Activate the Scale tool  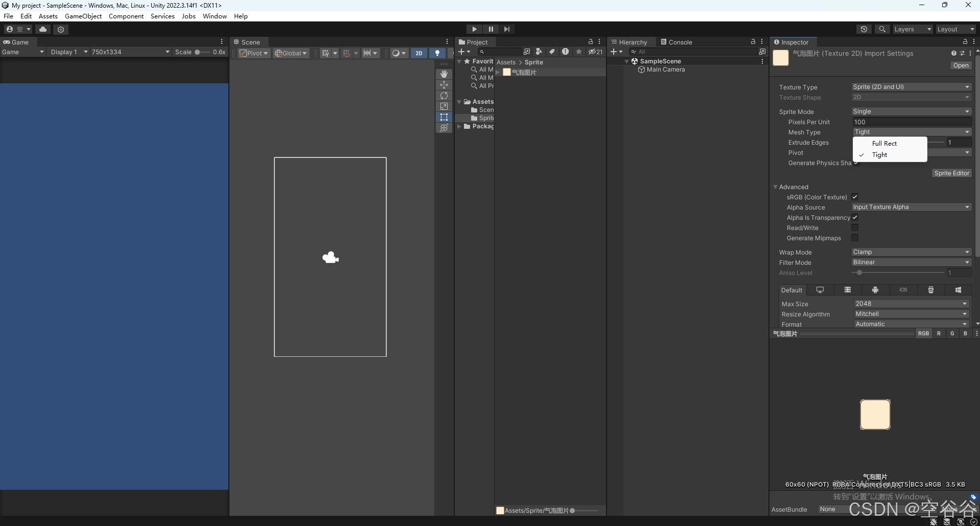coord(444,106)
